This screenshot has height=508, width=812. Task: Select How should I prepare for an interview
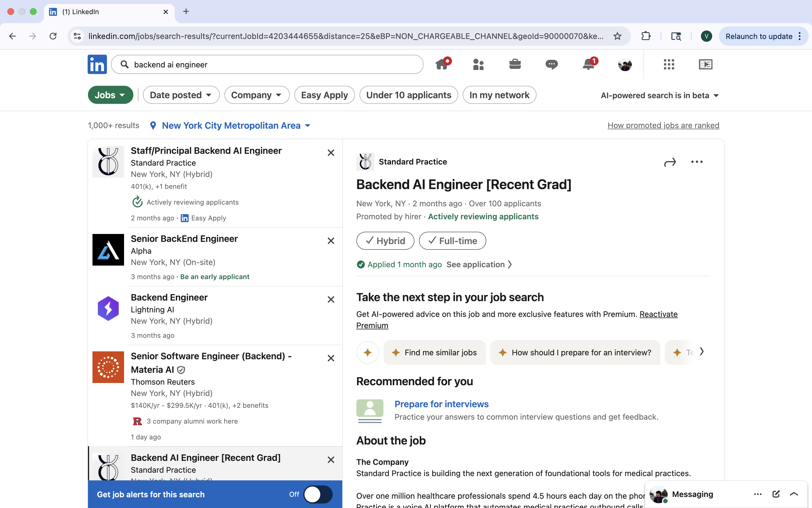pos(575,352)
